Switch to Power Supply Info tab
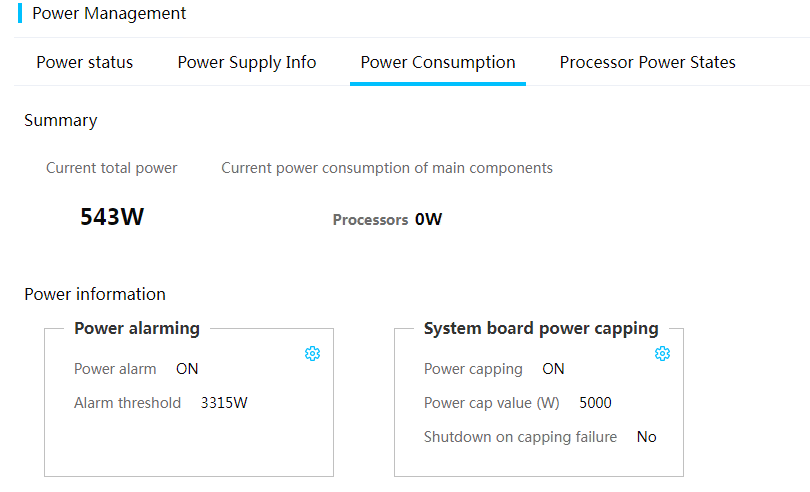 247,63
